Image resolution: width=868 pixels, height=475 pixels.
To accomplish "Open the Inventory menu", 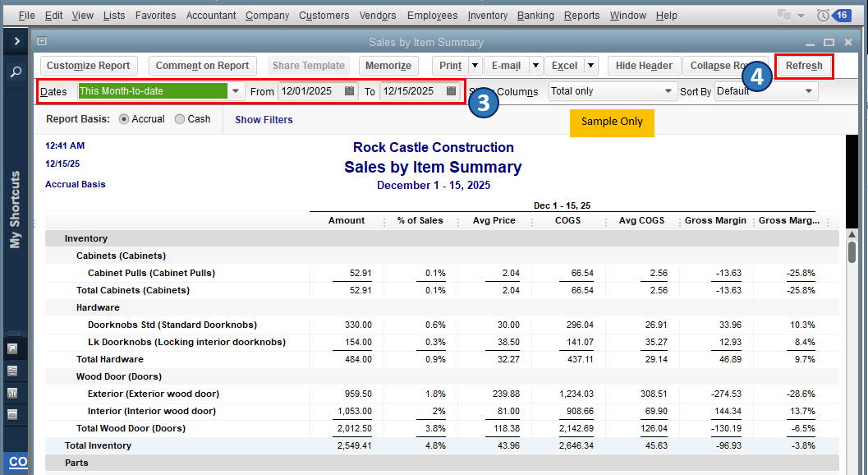I will (487, 16).
